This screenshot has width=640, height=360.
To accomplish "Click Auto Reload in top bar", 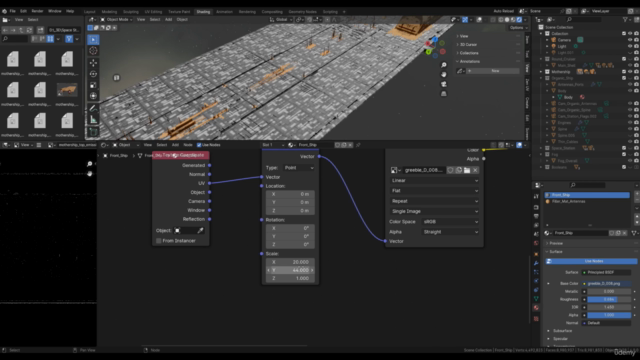I will click(x=503, y=11).
